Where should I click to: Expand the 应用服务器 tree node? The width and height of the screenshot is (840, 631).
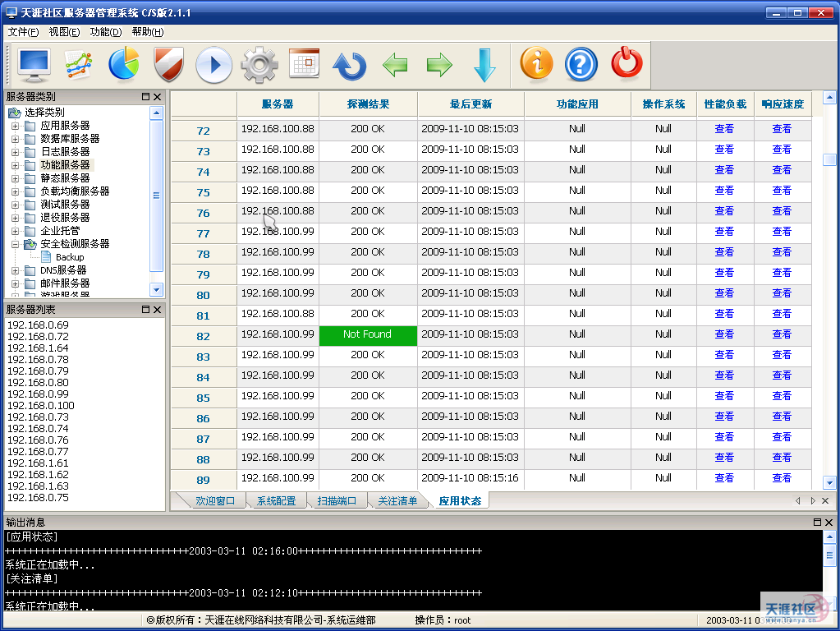click(x=15, y=126)
